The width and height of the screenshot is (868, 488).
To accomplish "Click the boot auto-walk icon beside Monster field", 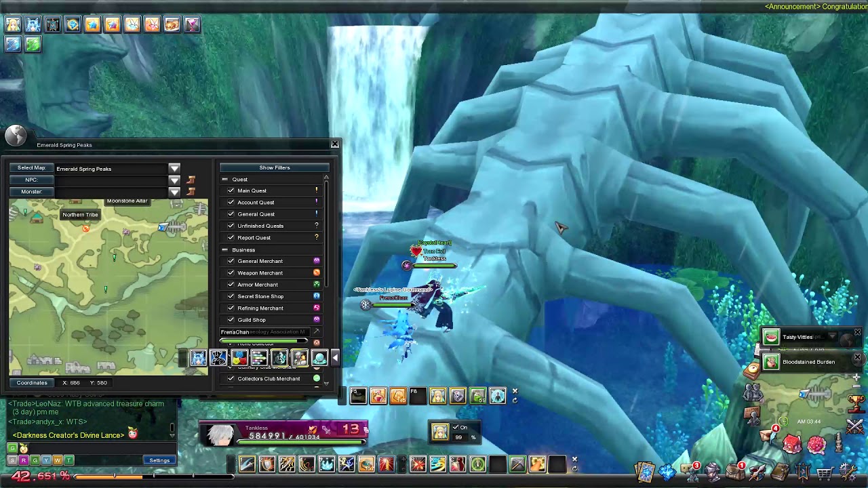I will [x=191, y=192].
